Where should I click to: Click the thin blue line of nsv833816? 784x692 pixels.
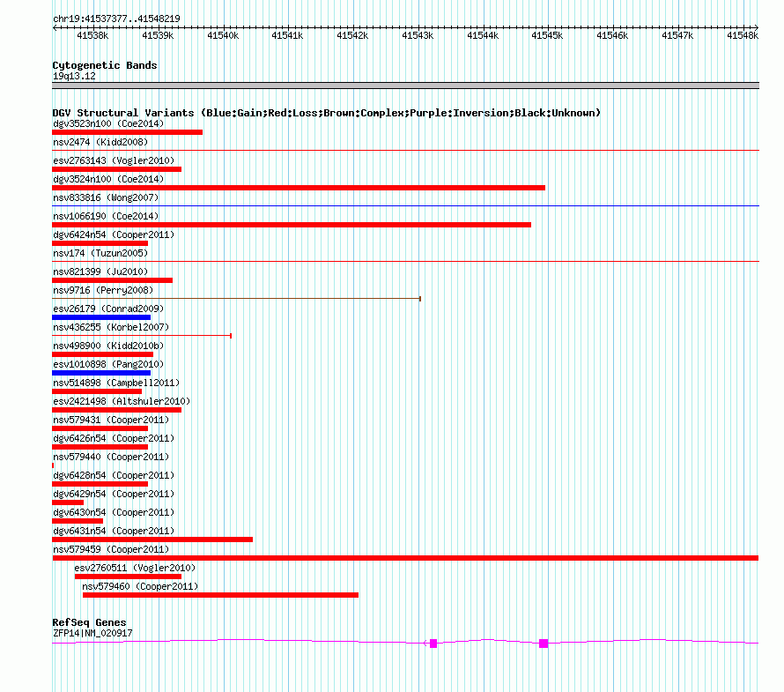(x=405, y=205)
